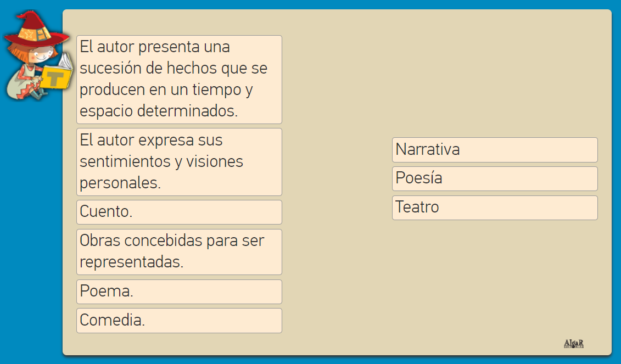Select the Poesía genre box
The image size is (621, 364).
tap(494, 178)
